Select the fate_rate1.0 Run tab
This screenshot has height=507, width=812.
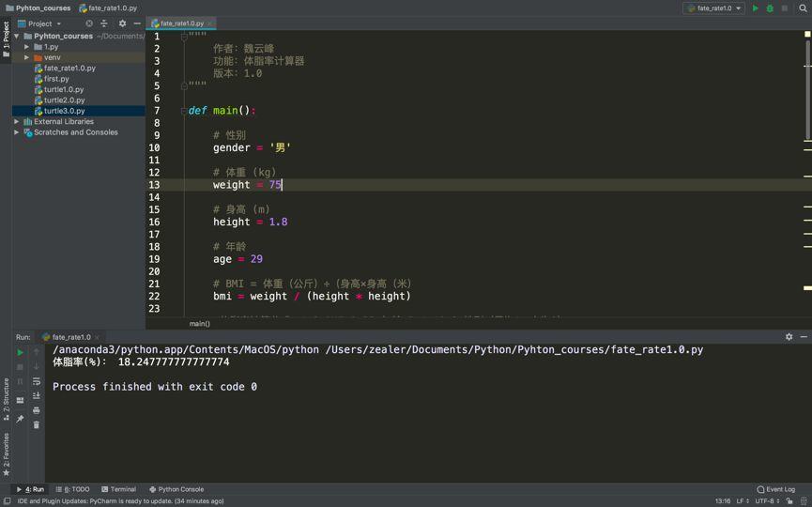point(71,337)
